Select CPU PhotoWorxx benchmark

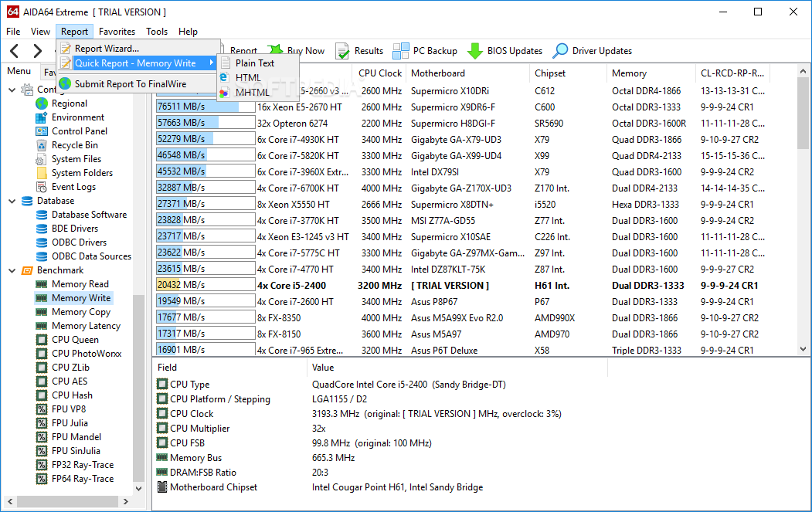[x=87, y=354]
